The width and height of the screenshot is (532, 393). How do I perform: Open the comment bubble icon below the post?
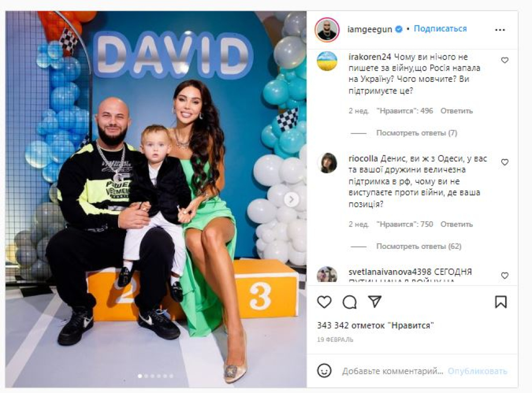[x=350, y=302]
